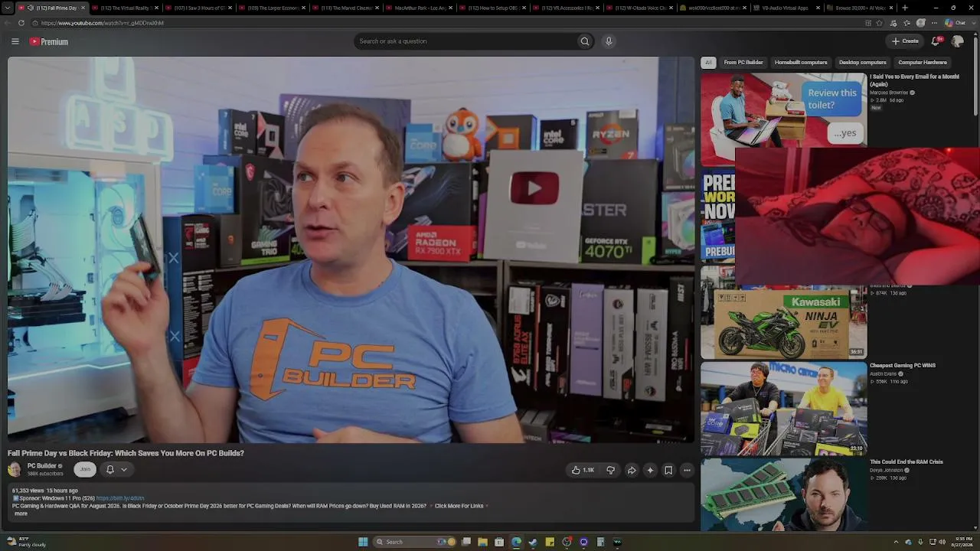Open the 'Review this toilet?' thumbnail
This screenshot has width=980, height=551.
[784, 109]
